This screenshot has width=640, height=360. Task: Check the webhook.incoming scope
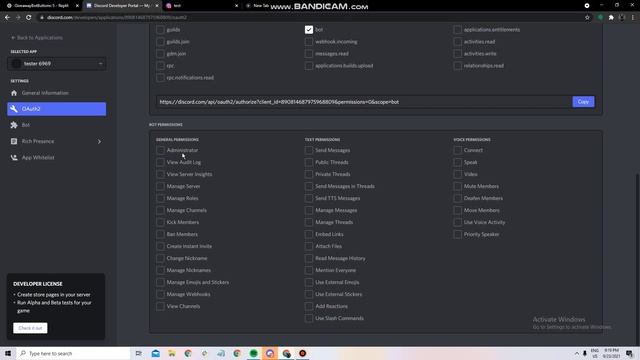(x=309, y=42)
